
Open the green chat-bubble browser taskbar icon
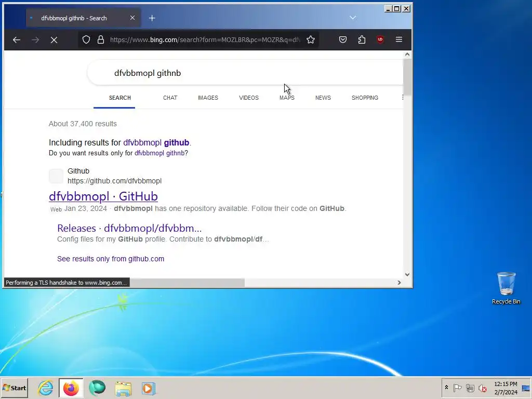97,388
